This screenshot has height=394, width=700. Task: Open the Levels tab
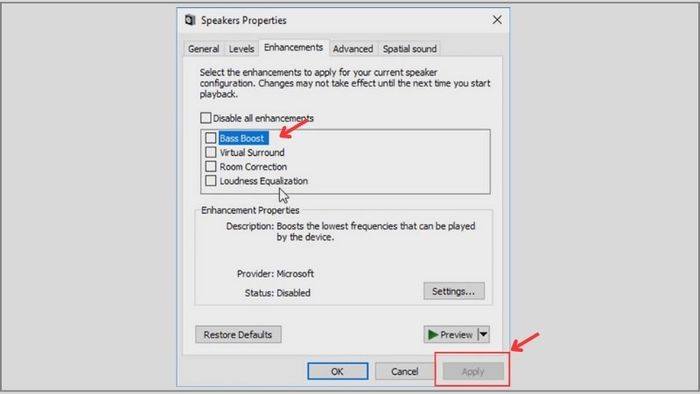click(x=242, y=49)
